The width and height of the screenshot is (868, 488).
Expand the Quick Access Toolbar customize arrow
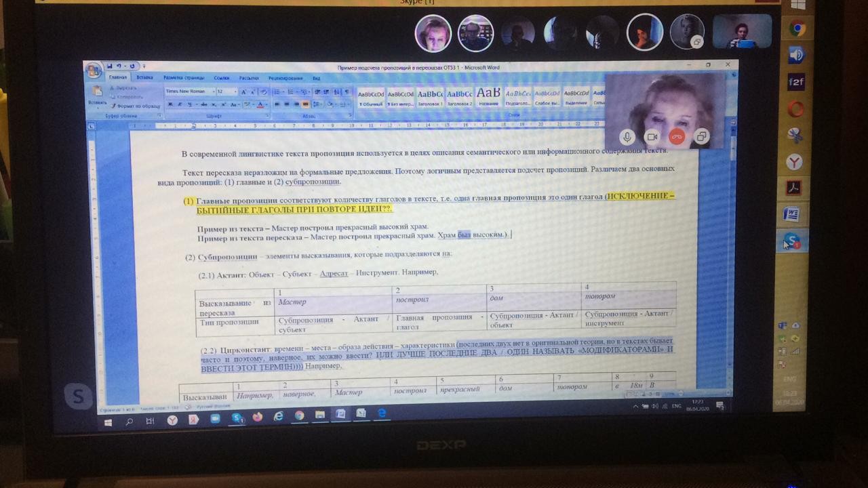tap(144, 66)
